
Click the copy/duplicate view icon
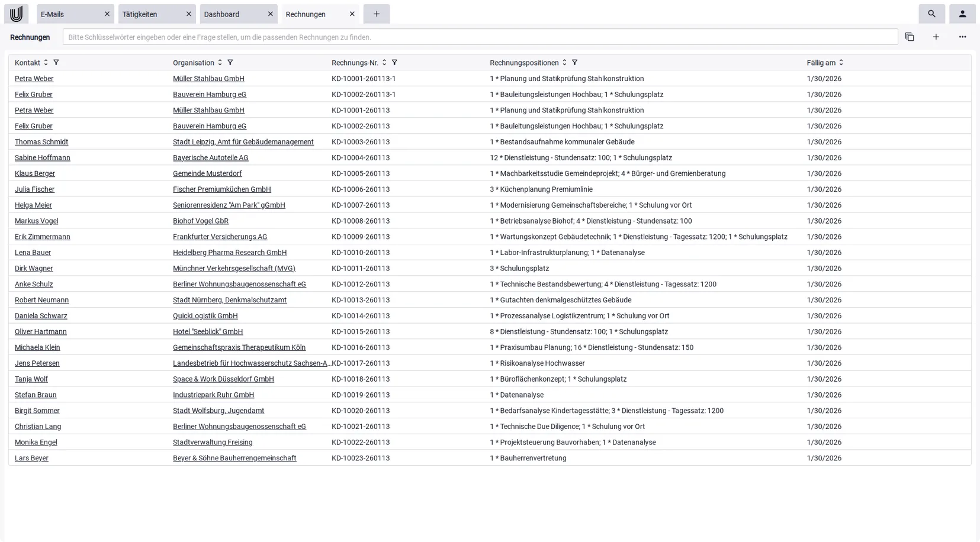click(x=910, y=37)
